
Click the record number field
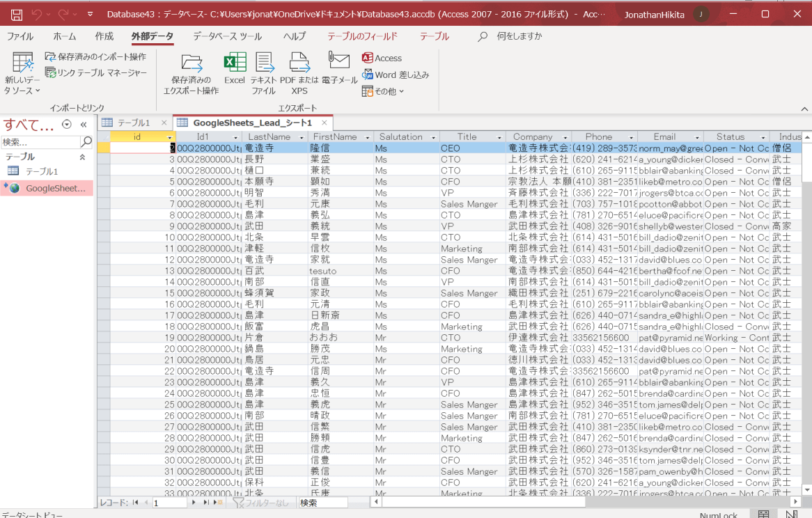[x=169, y=503]
